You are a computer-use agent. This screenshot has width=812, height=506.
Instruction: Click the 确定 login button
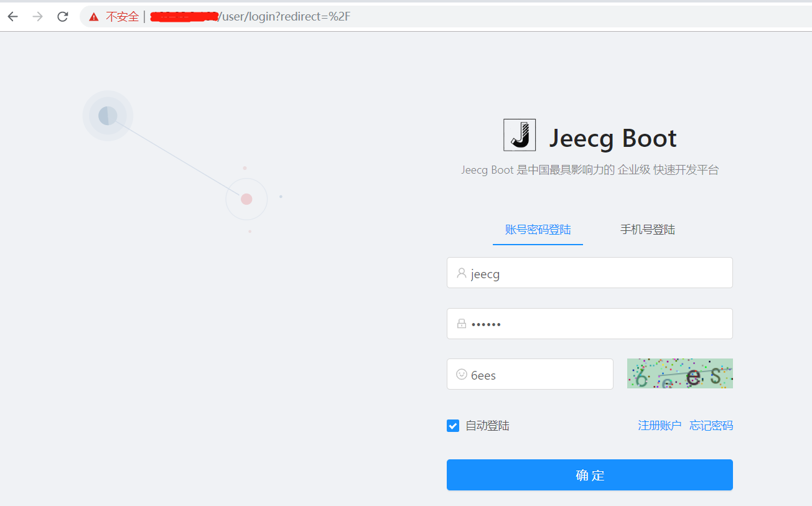[589, 474]
